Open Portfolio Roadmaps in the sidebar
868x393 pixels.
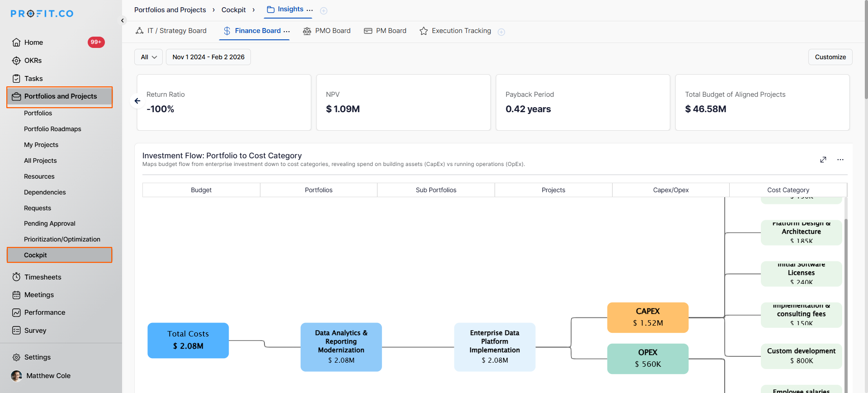52,129
